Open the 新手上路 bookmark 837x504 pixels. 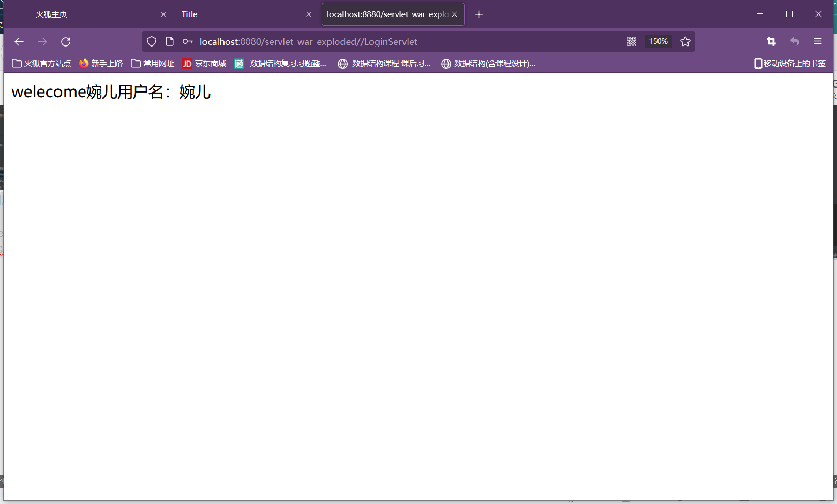101,64
